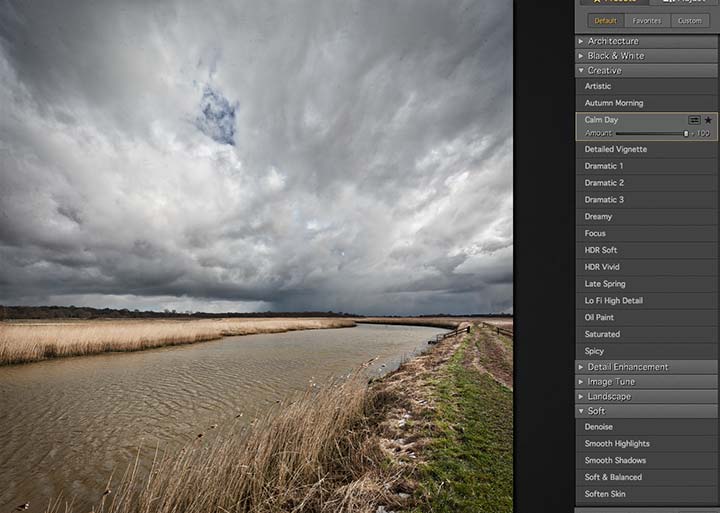Screen dimensions: 720x513
Task: Collapse the Soft preset category
Action: coord(646,411)
